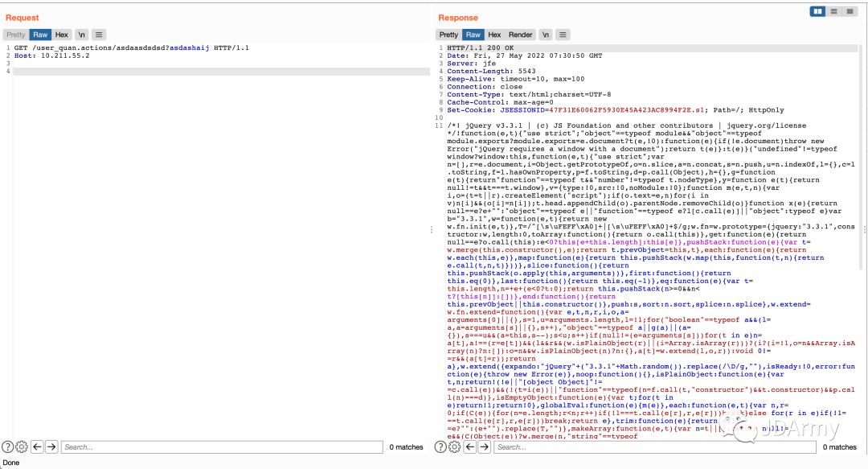868x469 pixels.
Task: Click the Server: jfe header line
Action: pos(472,64)
